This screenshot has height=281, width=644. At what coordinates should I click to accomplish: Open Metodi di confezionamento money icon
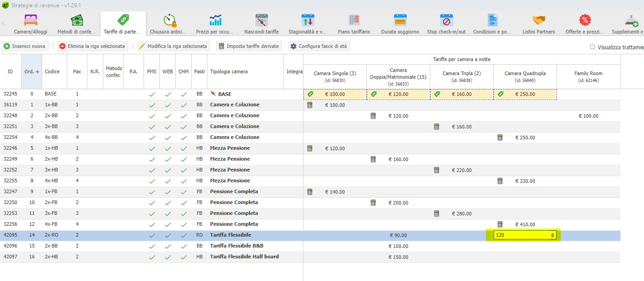click(77, 20)
